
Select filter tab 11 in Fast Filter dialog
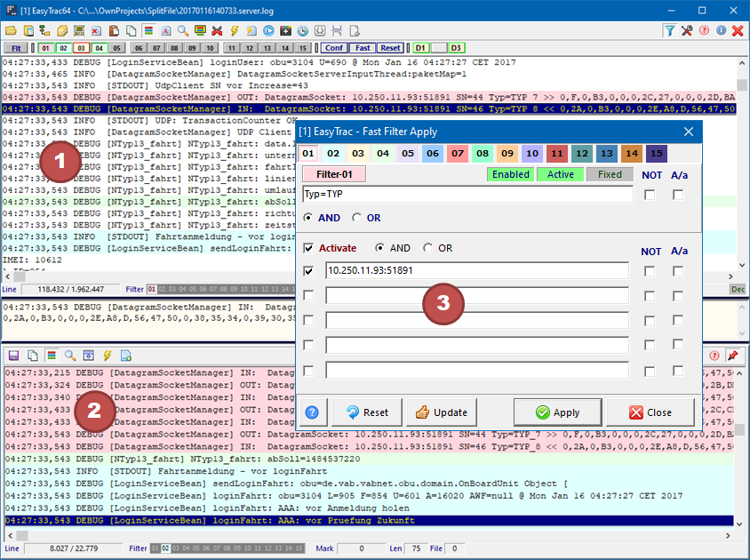point(557,154)
